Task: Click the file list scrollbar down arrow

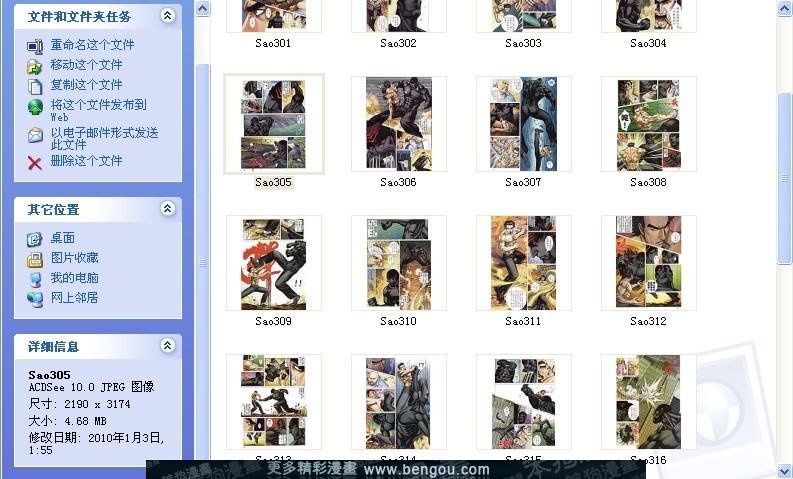Action: pos(784,471)
